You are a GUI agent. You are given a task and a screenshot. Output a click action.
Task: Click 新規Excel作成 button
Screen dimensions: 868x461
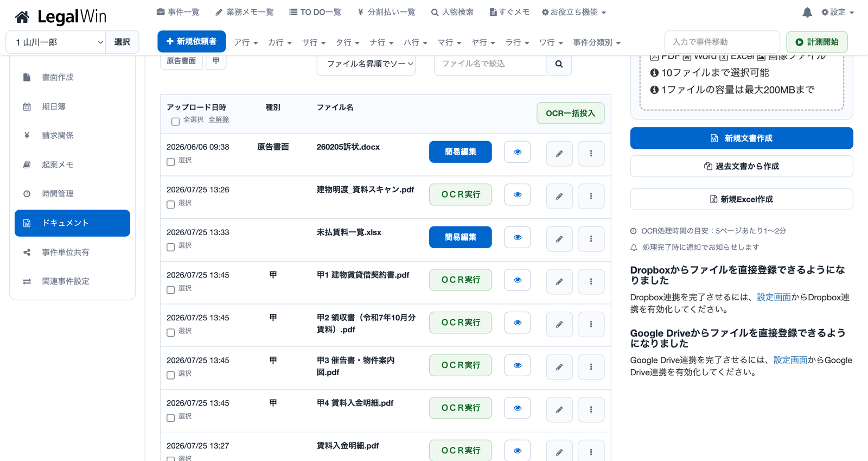coord(742,199)
